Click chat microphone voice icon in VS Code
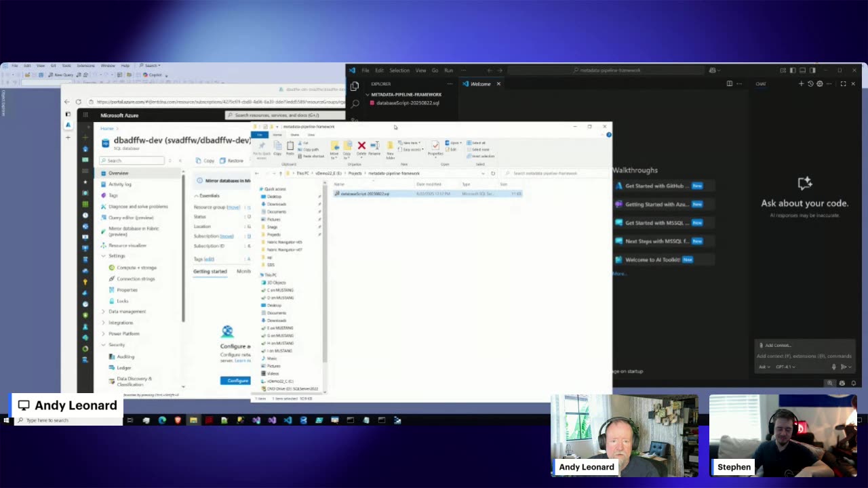 (833, 367)
